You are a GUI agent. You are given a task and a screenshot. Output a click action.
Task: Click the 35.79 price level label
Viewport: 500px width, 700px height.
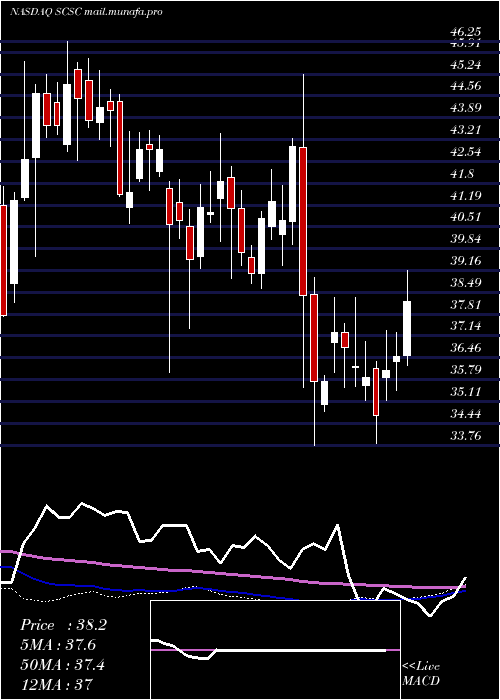(x=465, y=370)
